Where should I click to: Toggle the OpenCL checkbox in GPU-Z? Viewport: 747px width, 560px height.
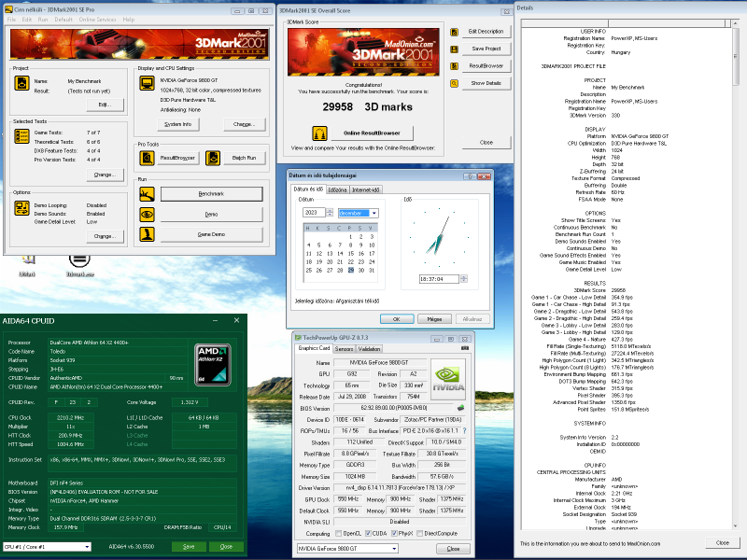[338, 533]
